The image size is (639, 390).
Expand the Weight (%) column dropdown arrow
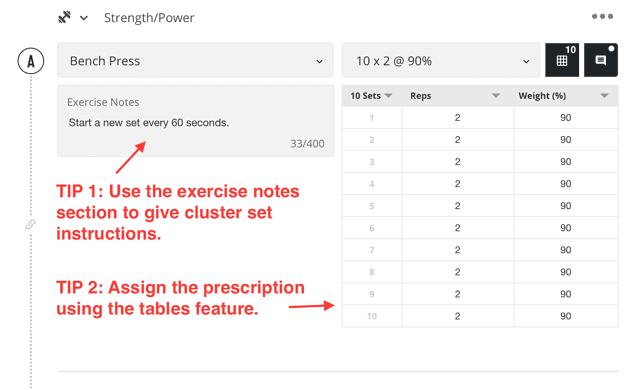click(x=604, y=96)
